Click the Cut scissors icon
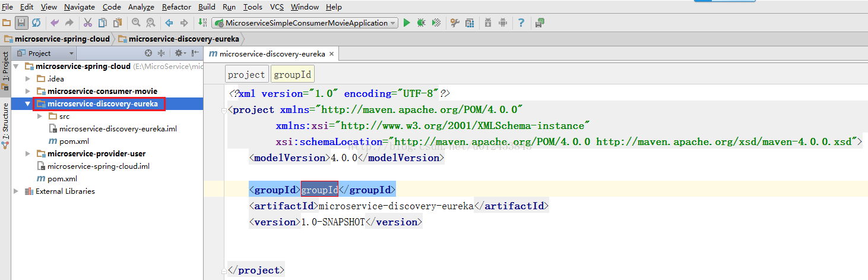Screen dimensions: 868x280 pyautogui.click(x=88, y=23)
